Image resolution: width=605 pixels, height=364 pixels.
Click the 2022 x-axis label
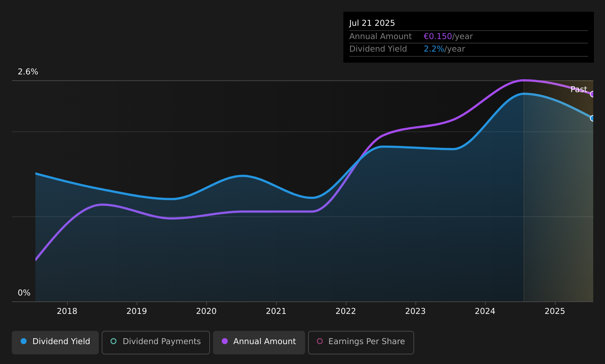pyautogui.click(x=346, y=311)
